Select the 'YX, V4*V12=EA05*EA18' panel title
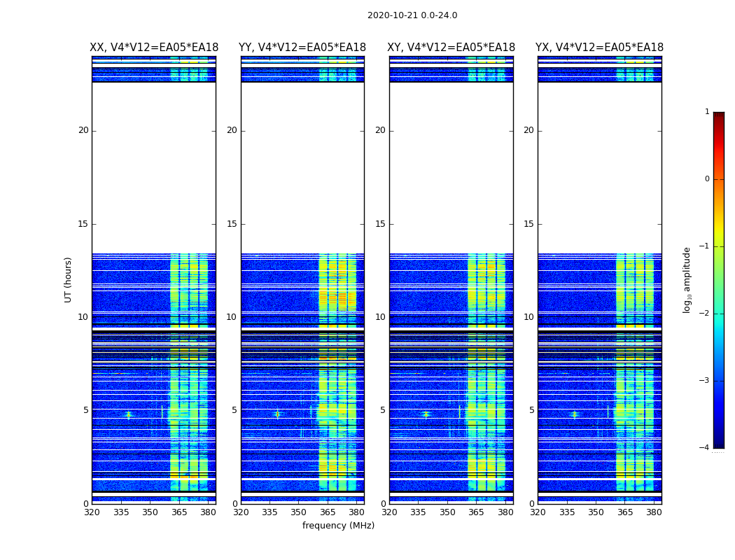Viewport: 735px width, 560px height. point(599,48)
